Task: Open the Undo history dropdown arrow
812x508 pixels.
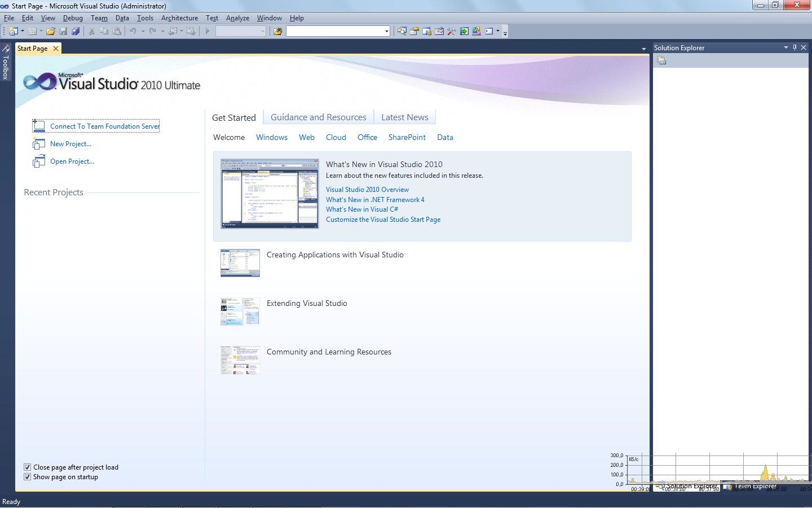Action: pyautogui.click(x=143, y=31)
